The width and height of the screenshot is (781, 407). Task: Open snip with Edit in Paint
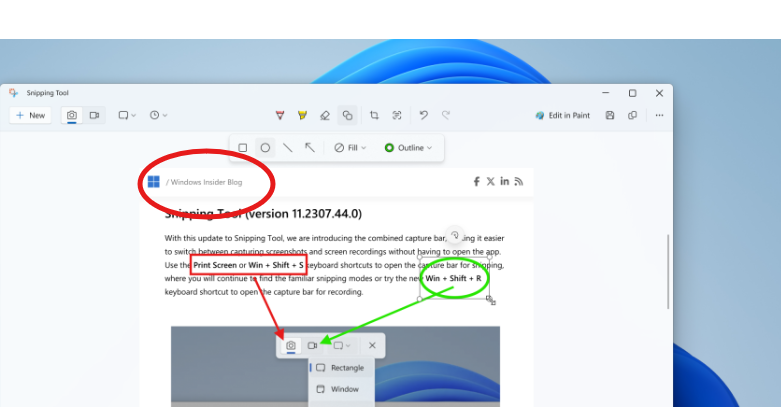click(x=563, y=115)
